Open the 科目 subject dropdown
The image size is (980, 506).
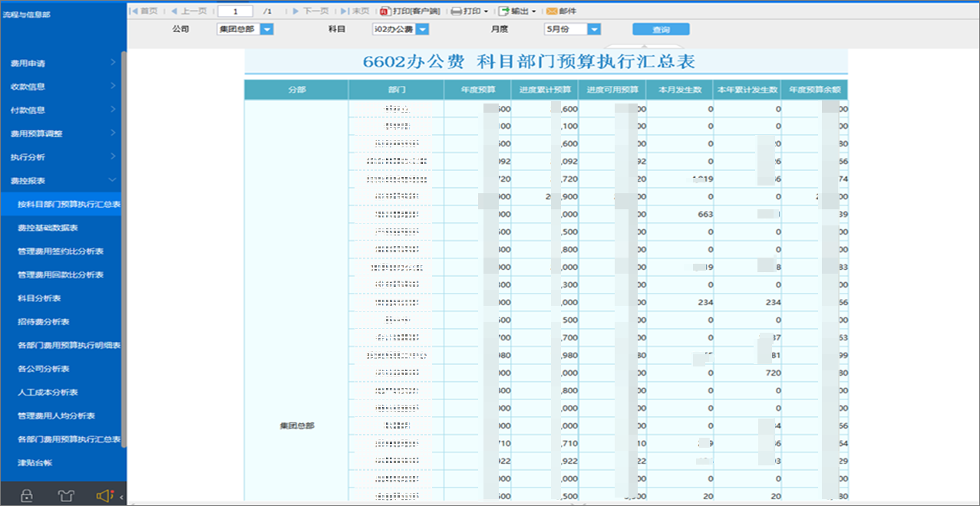pyautogui.click(x=422, y=29)
